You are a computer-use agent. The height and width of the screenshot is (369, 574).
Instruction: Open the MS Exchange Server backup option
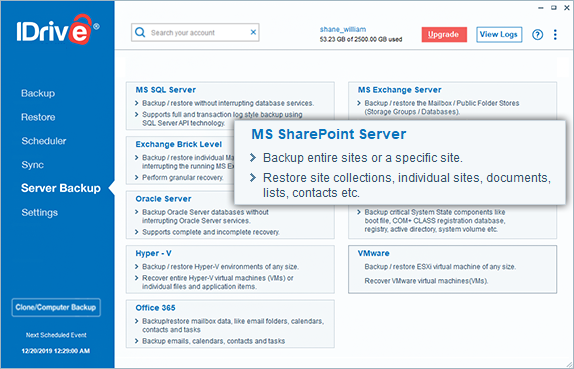pyautogui.click(x=452, y=101)
